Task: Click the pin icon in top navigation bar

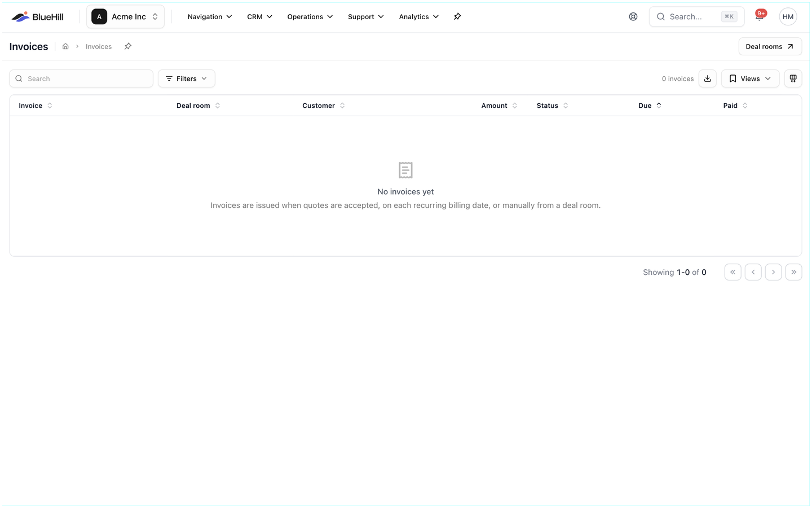Action: pyautogui.click(x=457, y=17)
